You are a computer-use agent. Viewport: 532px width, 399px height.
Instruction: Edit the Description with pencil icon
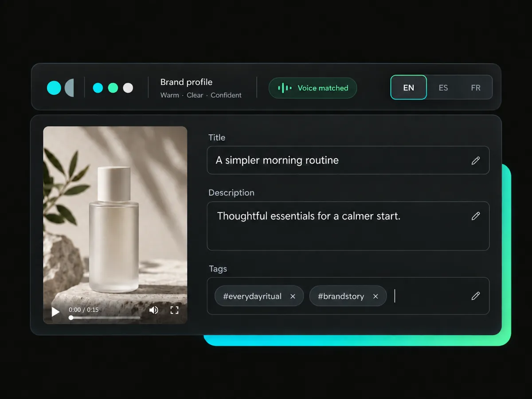[x=476, y=216]
